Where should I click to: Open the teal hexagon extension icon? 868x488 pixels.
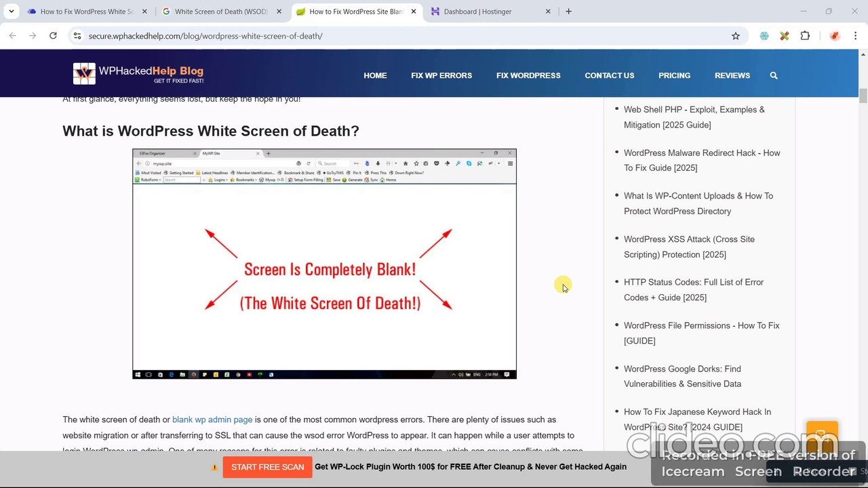[764, 36]
